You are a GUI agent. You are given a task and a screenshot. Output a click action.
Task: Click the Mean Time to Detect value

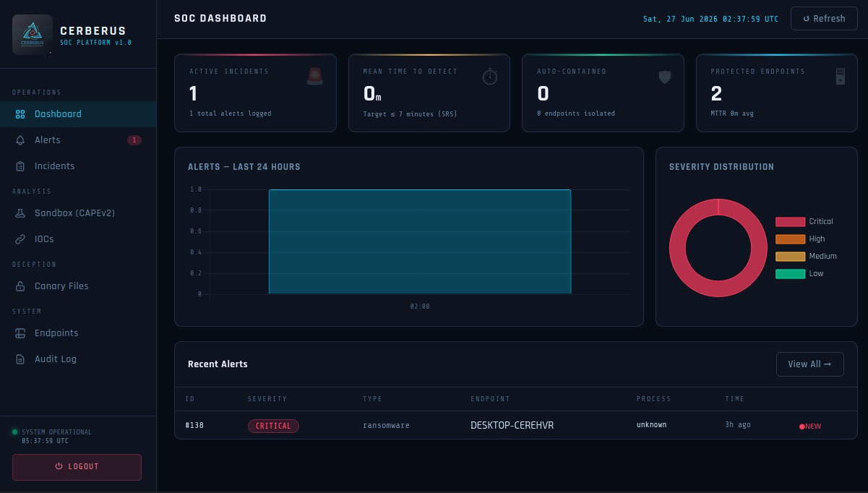[x=372, y=94]
